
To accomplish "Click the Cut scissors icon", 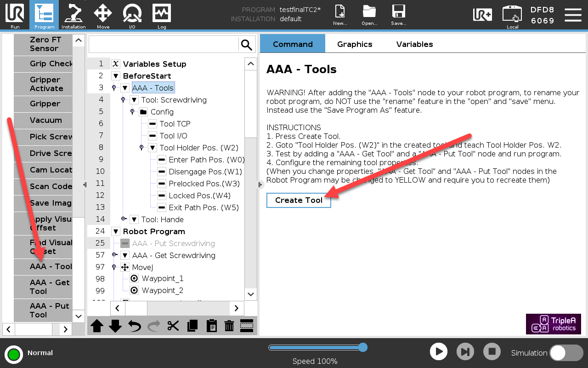I will point(173,326).
